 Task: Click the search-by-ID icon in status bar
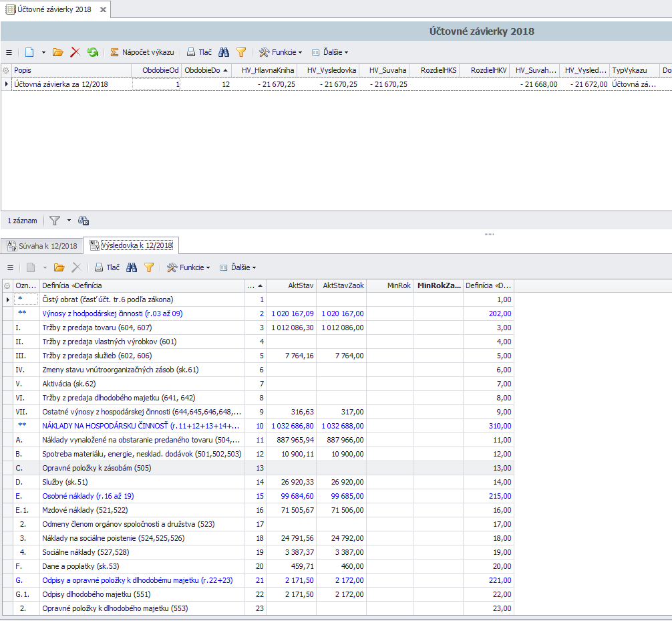tap(83, 221)
